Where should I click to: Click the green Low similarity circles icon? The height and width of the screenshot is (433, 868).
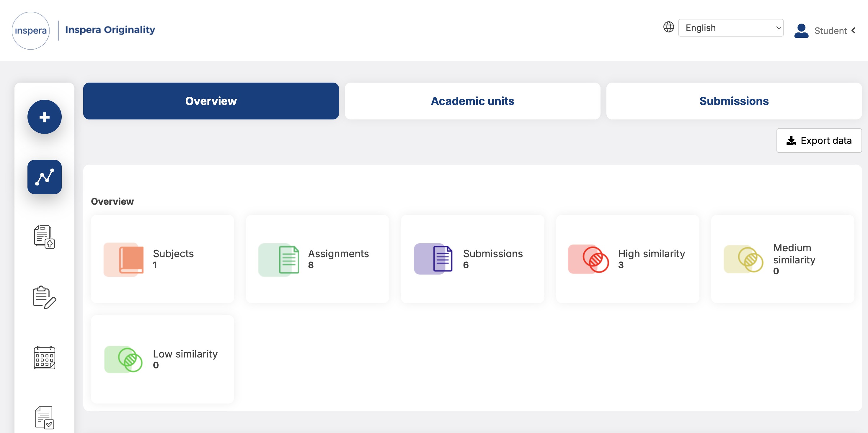(x=124, y=359)
